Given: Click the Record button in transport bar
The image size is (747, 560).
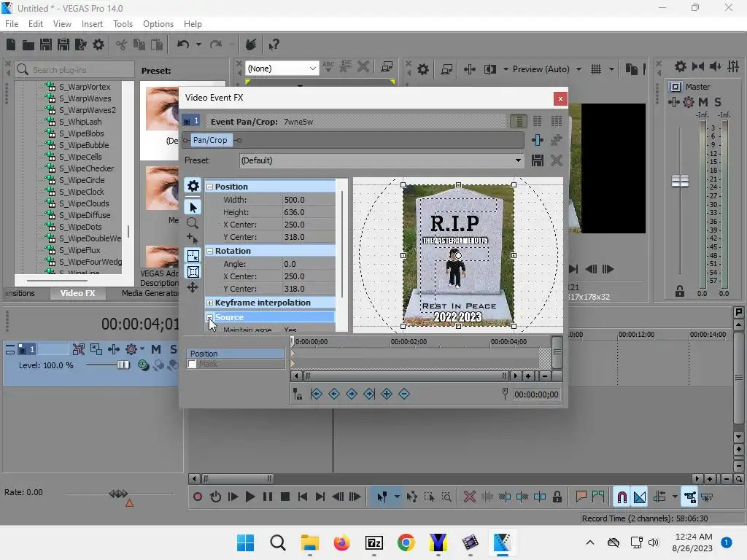Looking at the screenshot, I should click(x=197, y=497).
